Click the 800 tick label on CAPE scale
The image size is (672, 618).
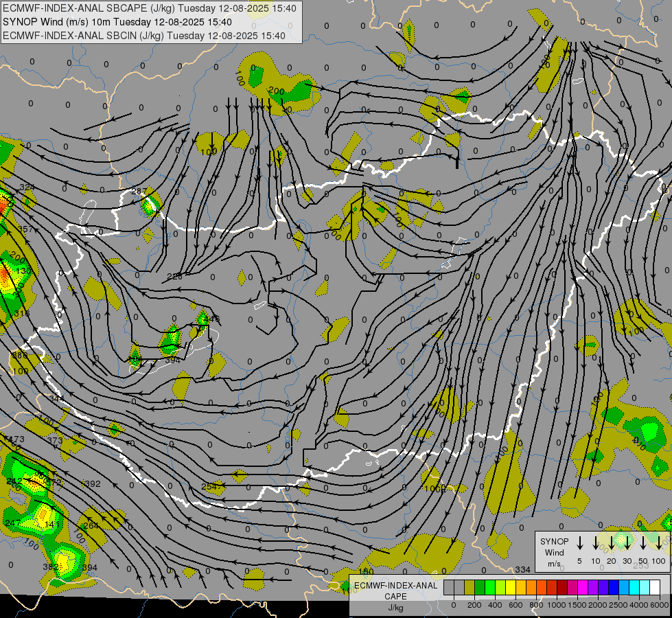pyautogui.click(x=536, y=605)
